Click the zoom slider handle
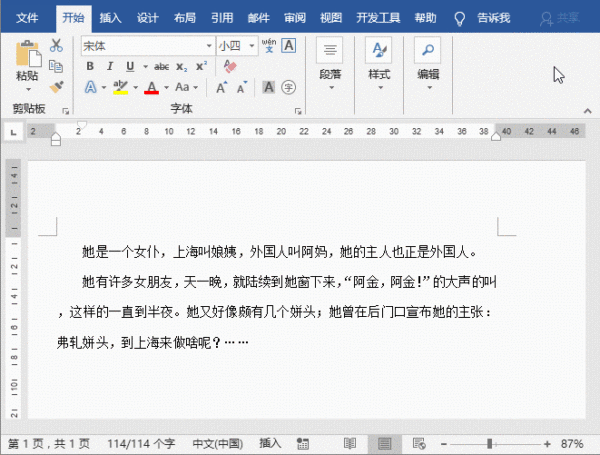Screen dimensions: 600x455 (x=489, y=444)
